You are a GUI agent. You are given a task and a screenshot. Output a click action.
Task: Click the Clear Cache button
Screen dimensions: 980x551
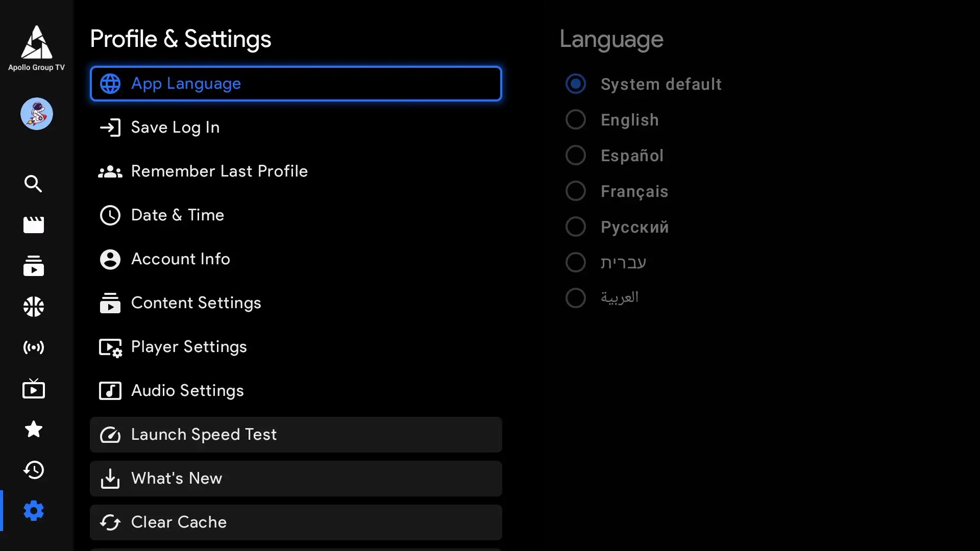tap(296, 522)
